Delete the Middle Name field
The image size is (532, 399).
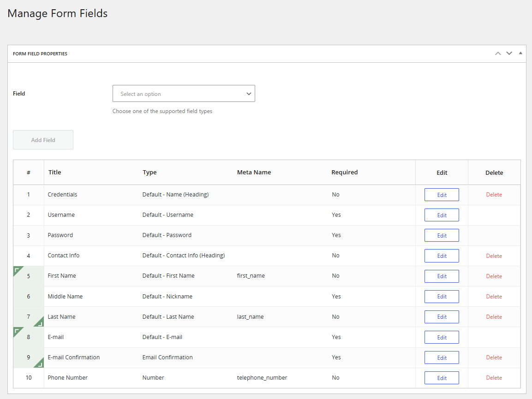pyautogui.click(x=494, y=297)
